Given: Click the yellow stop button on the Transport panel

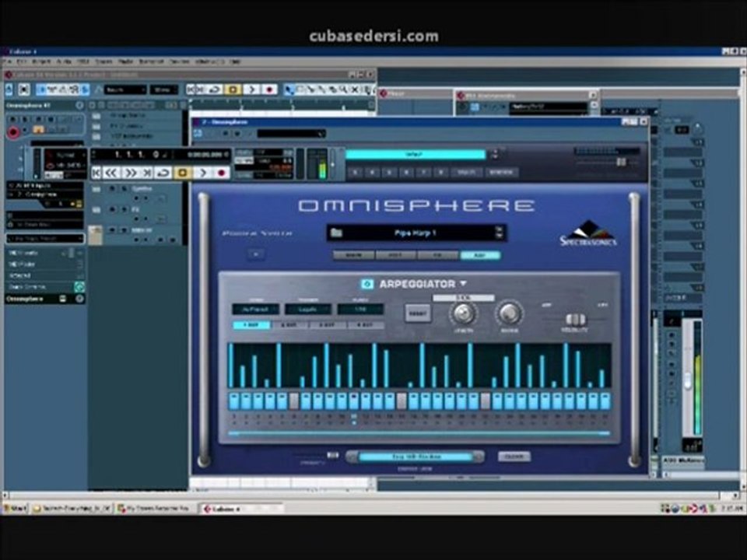Looking at the screenshot, I should click(182, 173).
